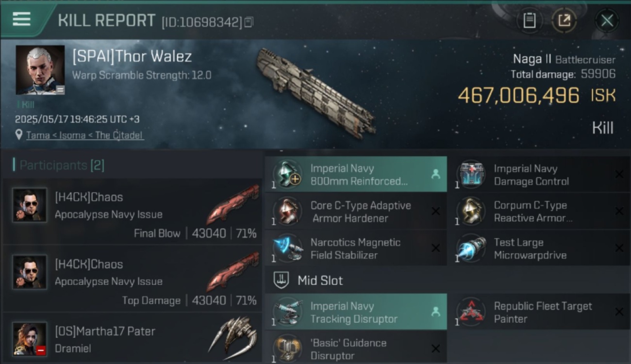Select the Participants tab header

tap(59, 165)
